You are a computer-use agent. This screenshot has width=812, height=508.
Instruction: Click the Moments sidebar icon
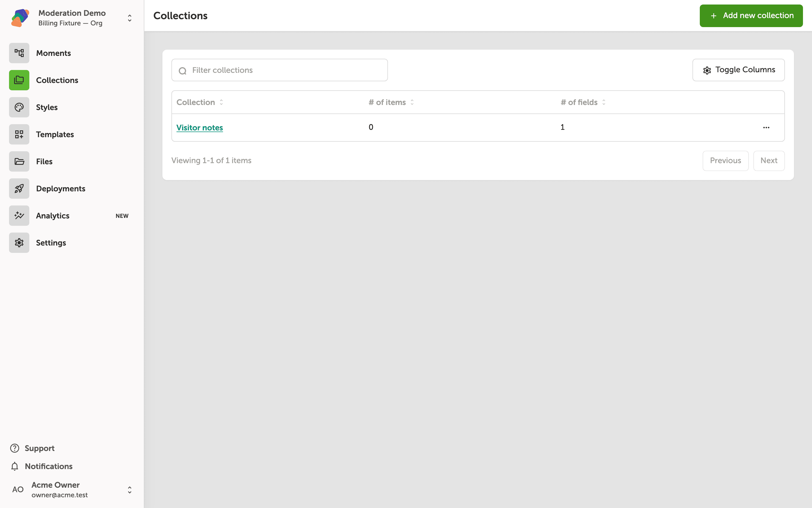point(19,53)
